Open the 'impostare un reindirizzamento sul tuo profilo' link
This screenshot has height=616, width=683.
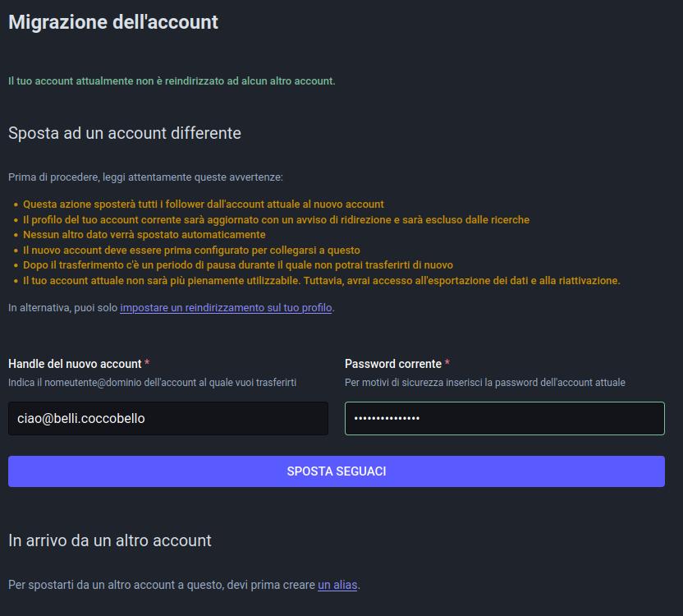pos(226,308)
